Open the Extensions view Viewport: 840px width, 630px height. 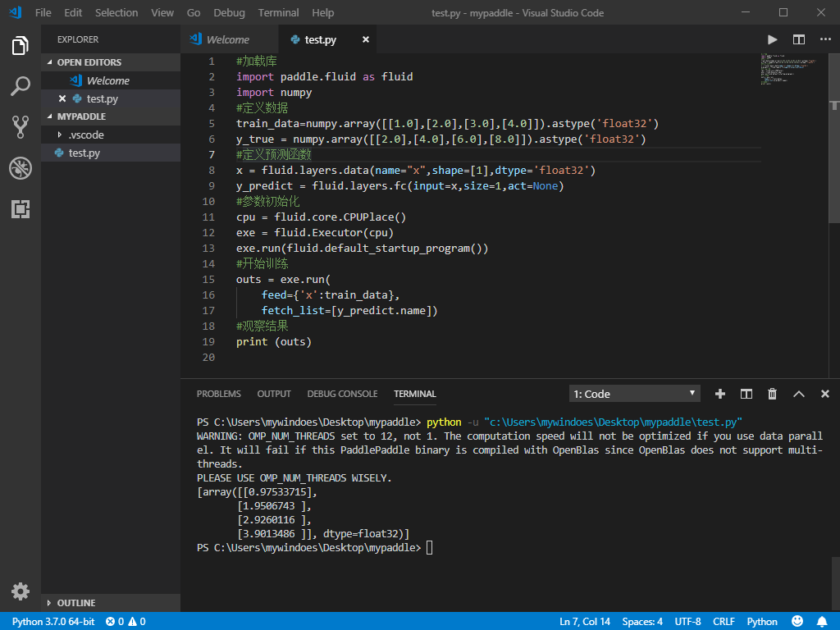[21, 209]
